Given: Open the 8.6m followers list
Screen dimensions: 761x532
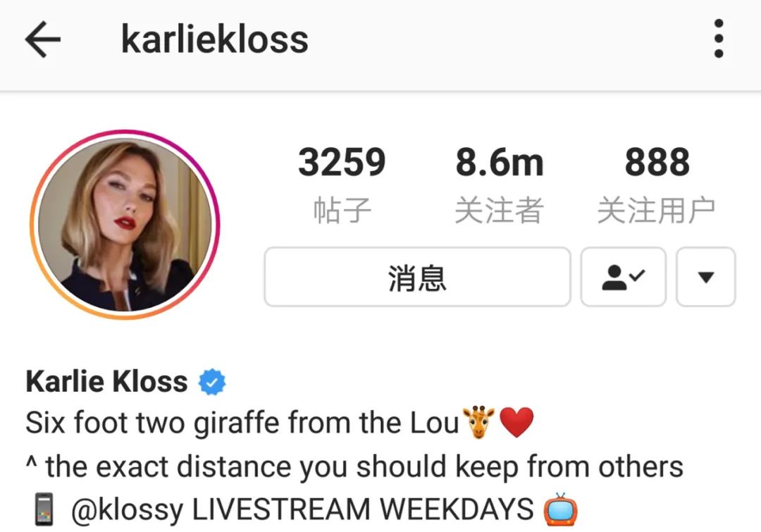Looking at the screenshot, I should [x=500, y=163].
